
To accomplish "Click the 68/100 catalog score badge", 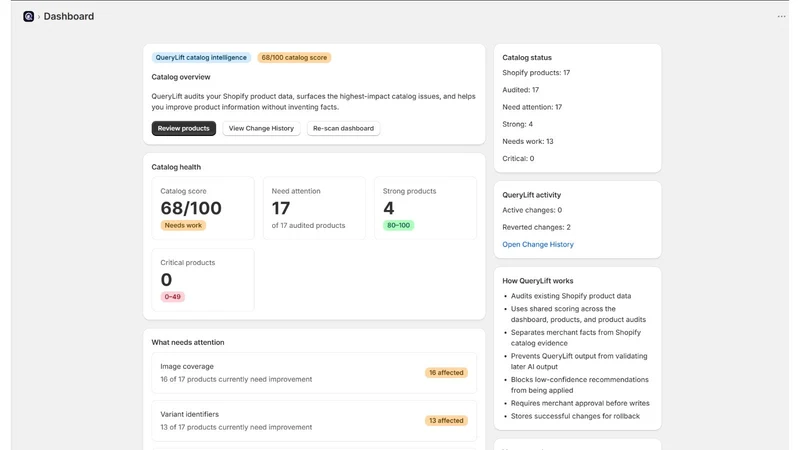I will 294,58.
